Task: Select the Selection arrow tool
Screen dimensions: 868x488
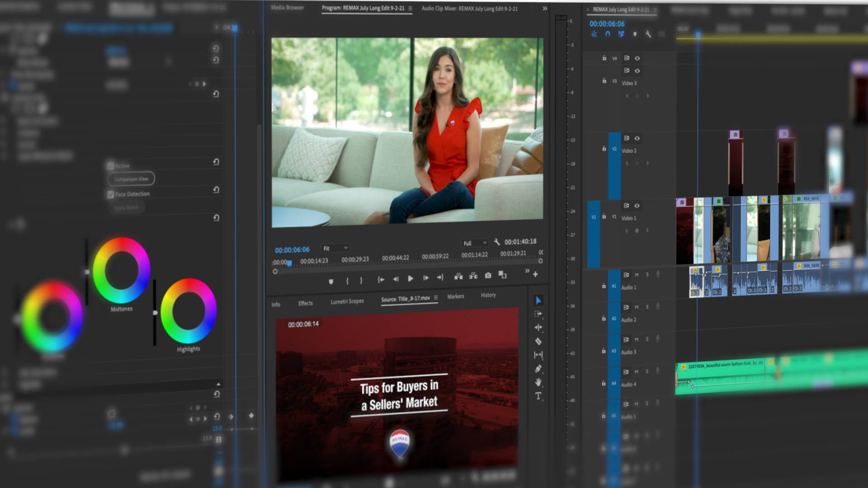Action: pos(538,300)
